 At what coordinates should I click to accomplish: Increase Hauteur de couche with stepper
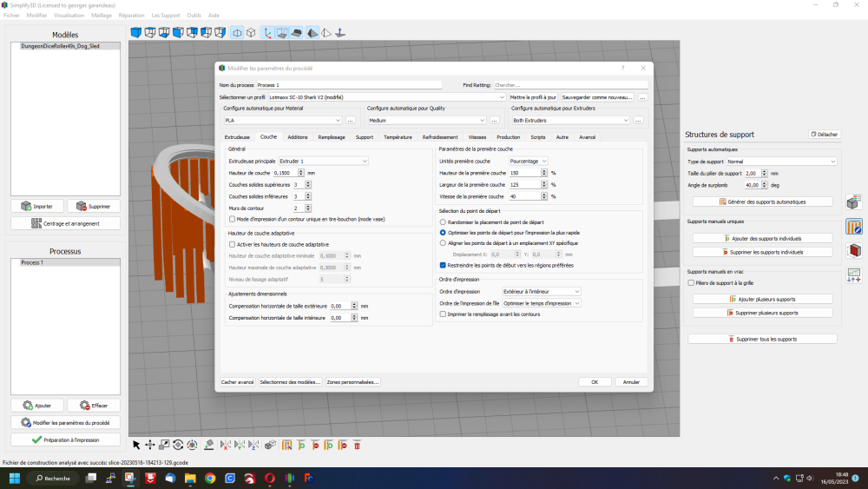(x=301, y=171)
